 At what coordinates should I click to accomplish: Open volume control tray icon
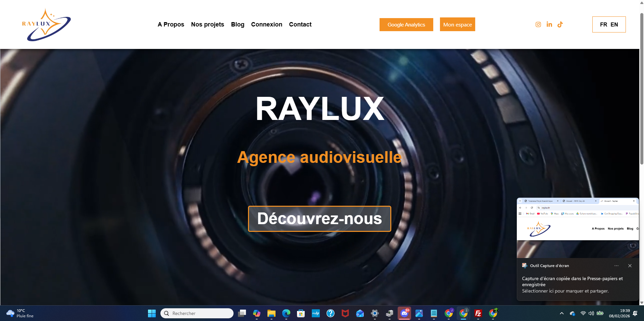point(591,313)
